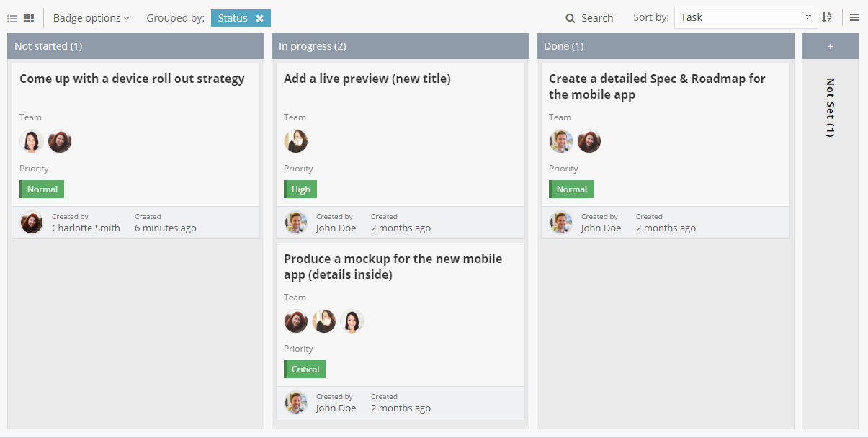This screenshot has height=438, width=868.
Task: Add a new column with plus button
Action: tap(830, 46)
